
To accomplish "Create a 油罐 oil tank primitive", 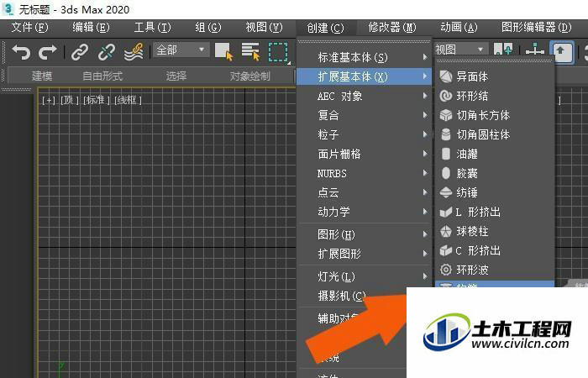I will [494, 154].
